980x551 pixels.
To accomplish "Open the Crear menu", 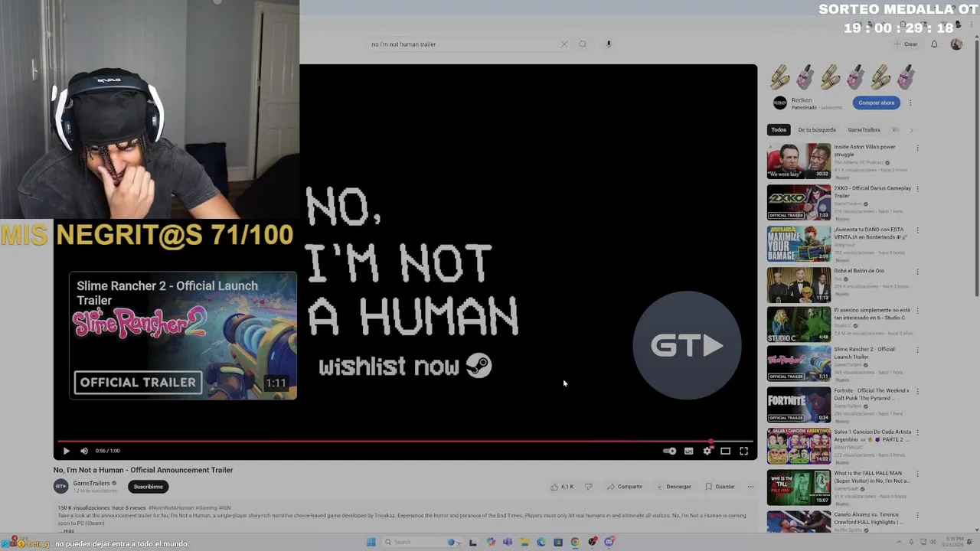I will [906, 44].
